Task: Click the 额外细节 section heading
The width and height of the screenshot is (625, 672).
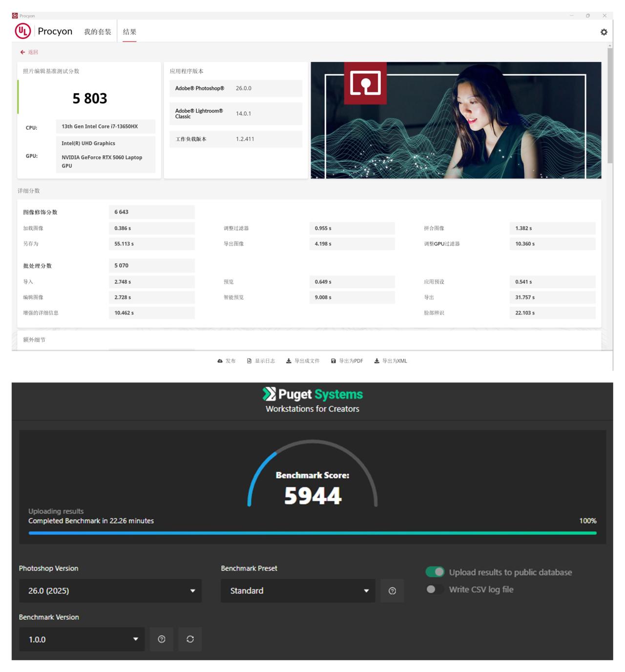Action: 34,340
